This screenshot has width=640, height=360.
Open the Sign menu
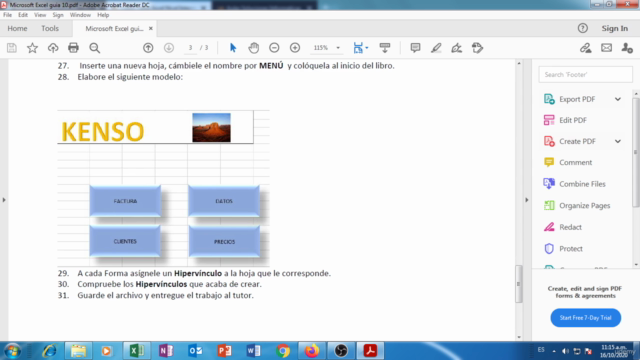(58, 15)
